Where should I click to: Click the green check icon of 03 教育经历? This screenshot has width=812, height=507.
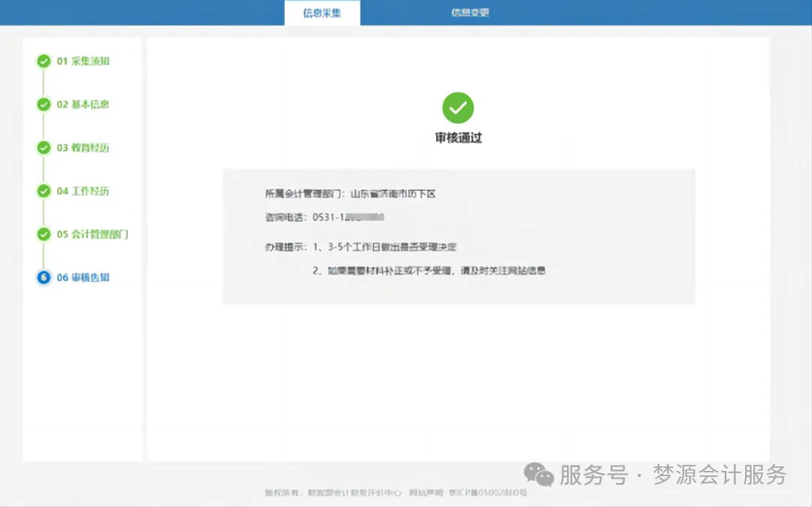pos(44,147)
